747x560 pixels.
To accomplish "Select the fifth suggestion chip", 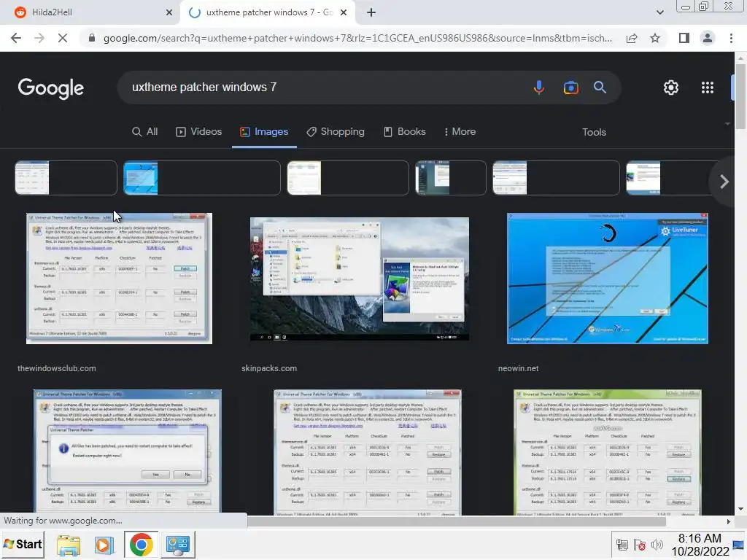I will (x=556, y=178).
